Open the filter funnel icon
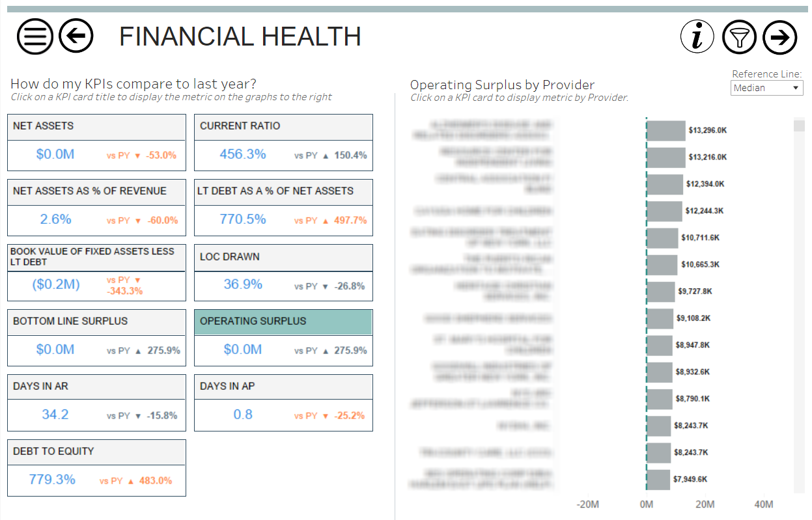The image size is (812, 520). pyautogui.click(x=739, y=36)
